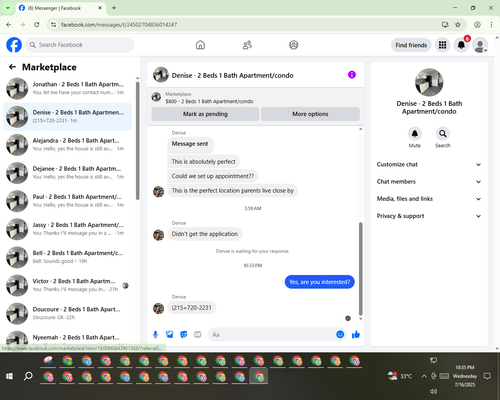Click the Search Facebook field
Image resolution: width=500 pixels, height=400 pixels.
coord(80,45)
